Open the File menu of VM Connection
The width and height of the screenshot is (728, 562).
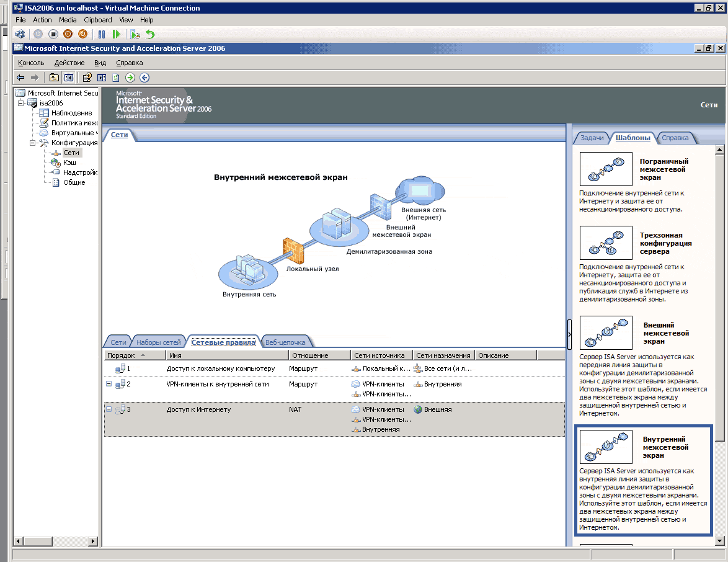pyautogui.click(x=20, y=20)
